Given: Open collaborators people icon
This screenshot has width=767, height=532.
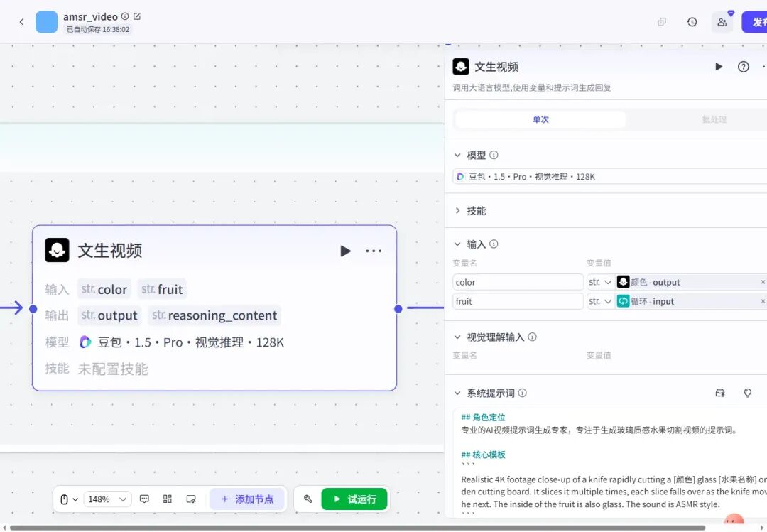Looking at the screenshot, I should 722,22.
